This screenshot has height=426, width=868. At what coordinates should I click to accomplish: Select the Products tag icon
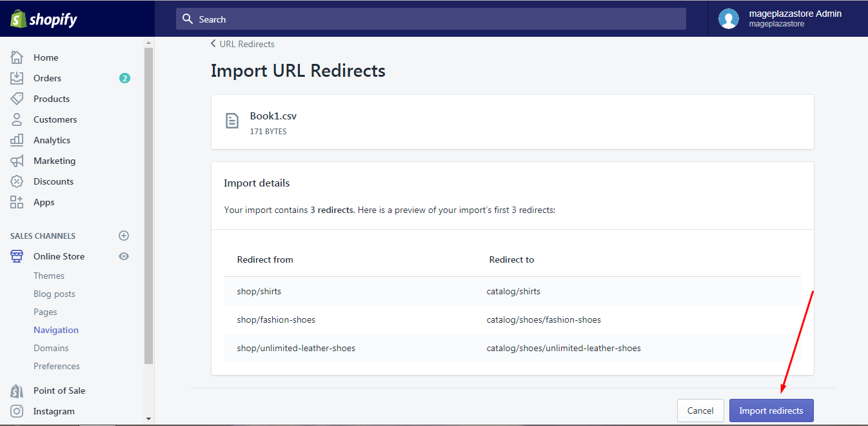click(x=17, y=99)
